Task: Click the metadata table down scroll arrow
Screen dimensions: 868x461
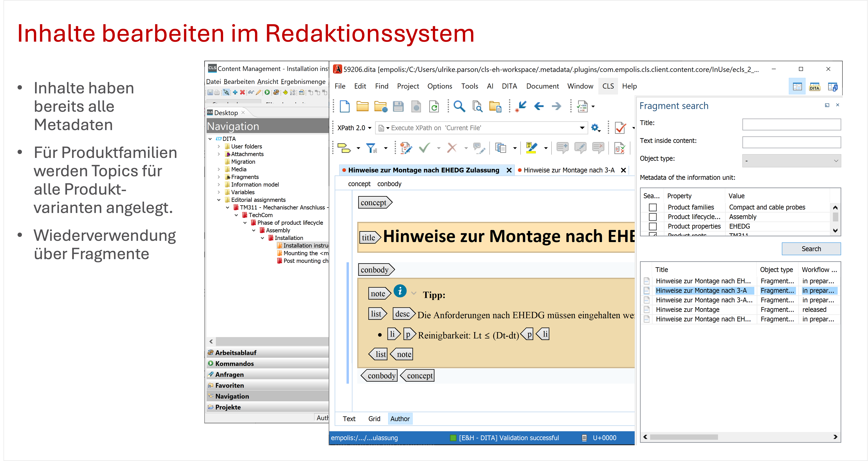Action: coord(835,231)
